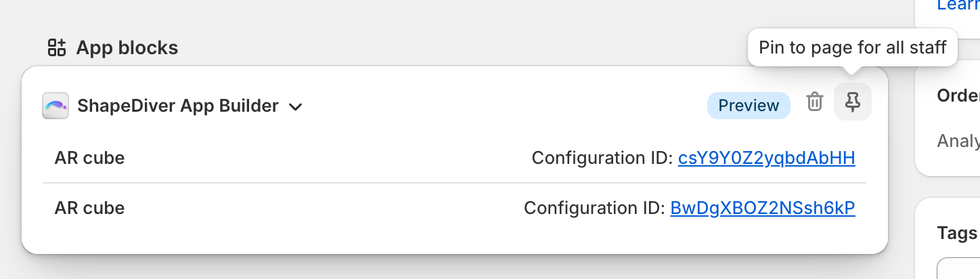
Task: Select the AR cube label above the divider
Action: pos(89,158)
